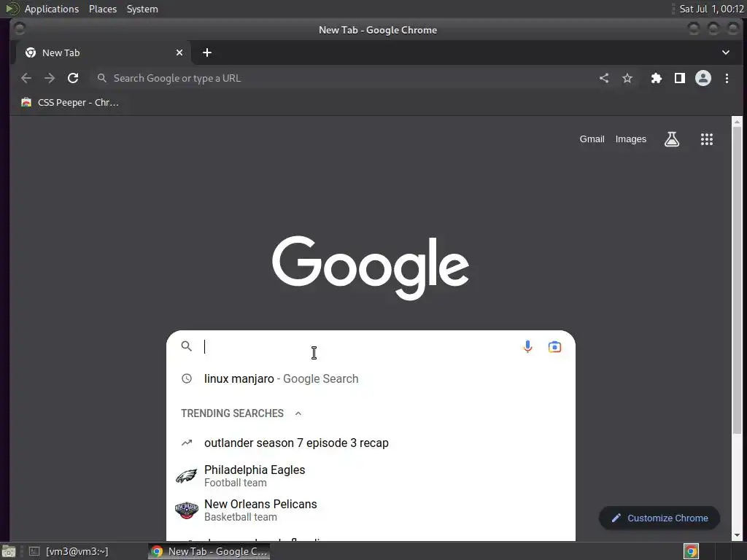Open the Images link
This screenshot has height=560, width=747.
pyautogui.click(x=631, y=139)
